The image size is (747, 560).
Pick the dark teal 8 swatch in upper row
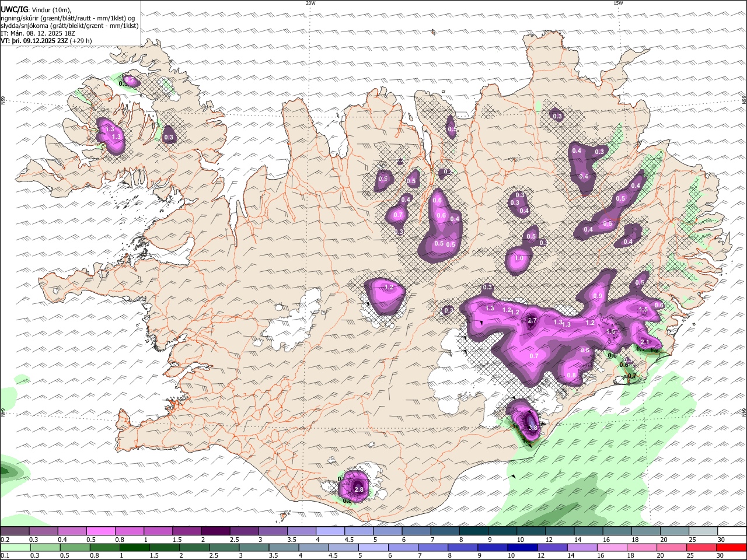(x=474, y=531)
